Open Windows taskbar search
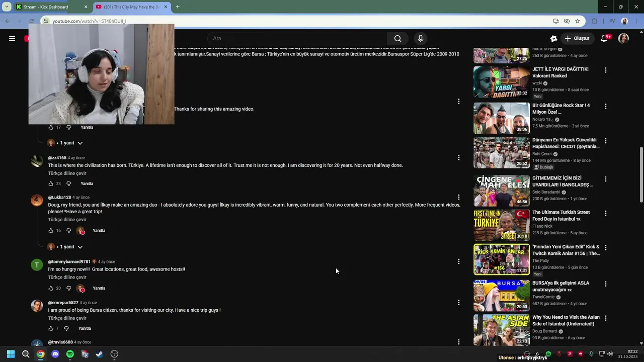Image resolution: width=644 pixels, height=362 pixels. click(x=26, y=354)
